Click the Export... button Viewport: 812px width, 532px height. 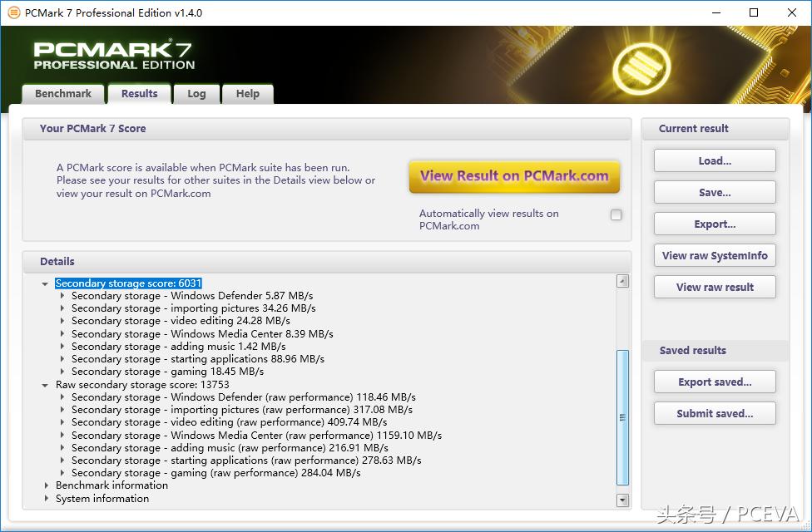(x=715, y=224)
